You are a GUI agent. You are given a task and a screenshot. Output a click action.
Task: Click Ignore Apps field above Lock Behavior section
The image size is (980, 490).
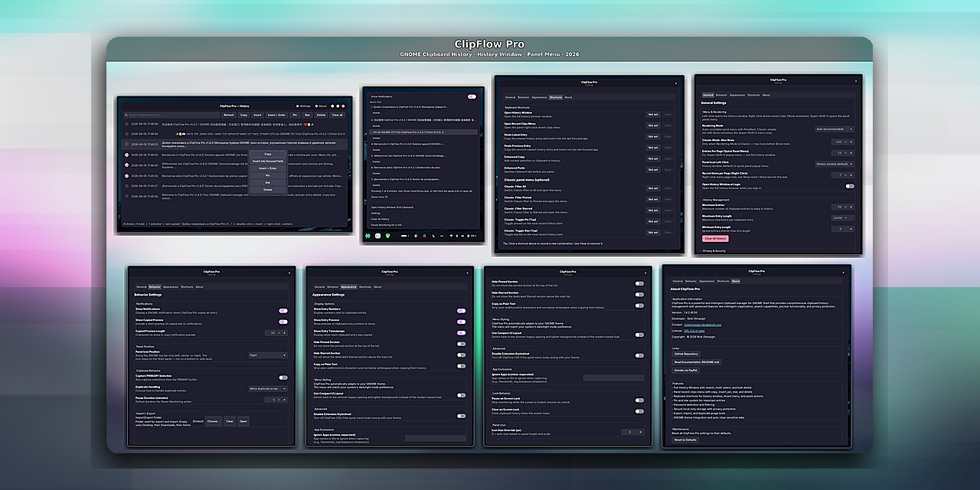click(613, 377)
